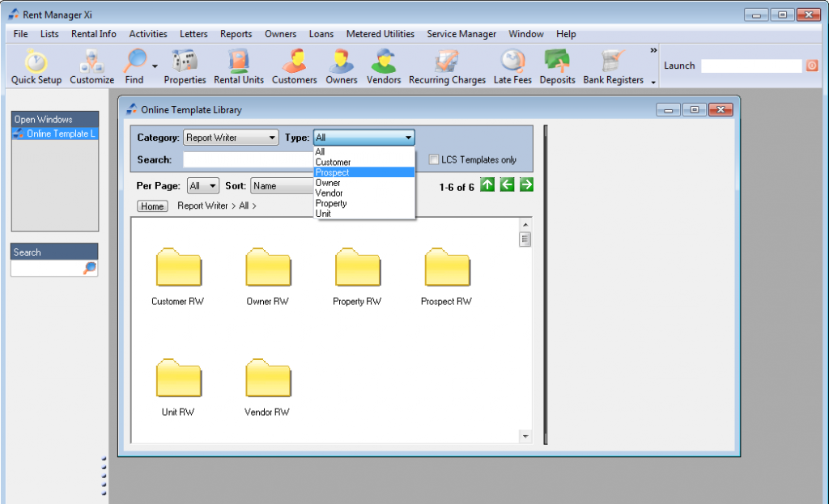This screenshot has height=504, width=829.
Task: Click the folder list scroll up arrow
Action: (x=525, y=225)
